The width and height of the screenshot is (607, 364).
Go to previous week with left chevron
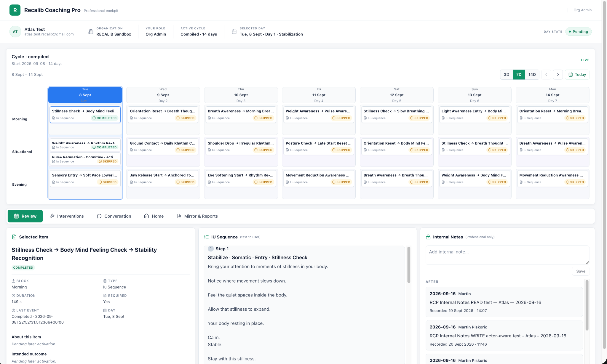[x=546, y=75]
